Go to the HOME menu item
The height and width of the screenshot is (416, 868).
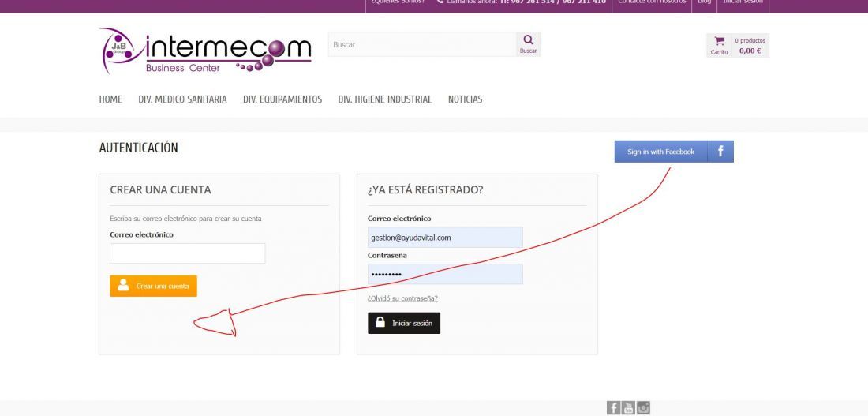110,99
